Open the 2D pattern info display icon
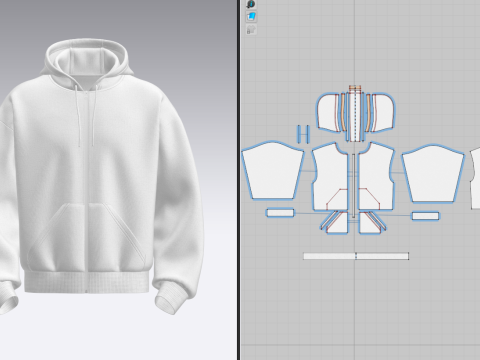 [251, 4]
